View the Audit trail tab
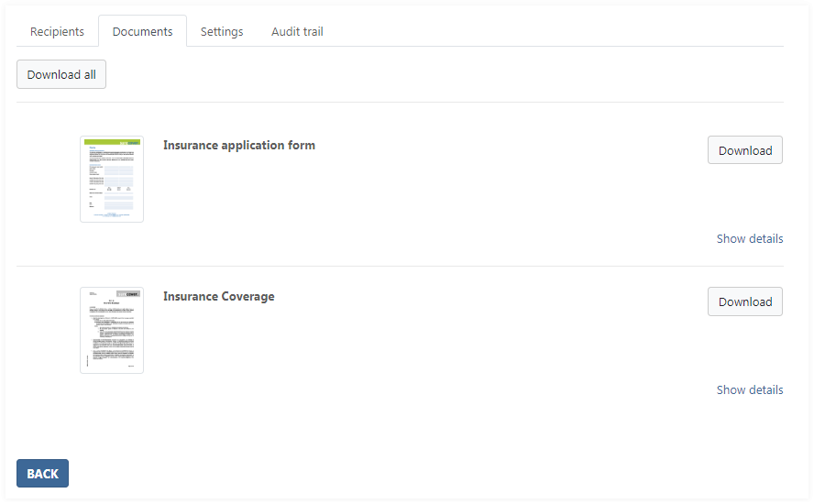The width and height of the screenshot is (814, 504). coord(297,31)
